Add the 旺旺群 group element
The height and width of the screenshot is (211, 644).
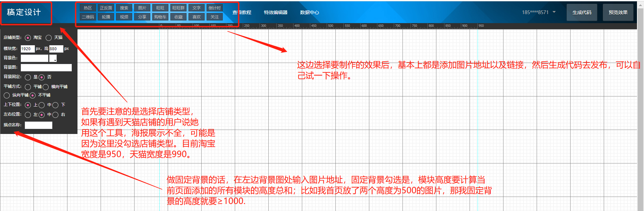point(178,8)
